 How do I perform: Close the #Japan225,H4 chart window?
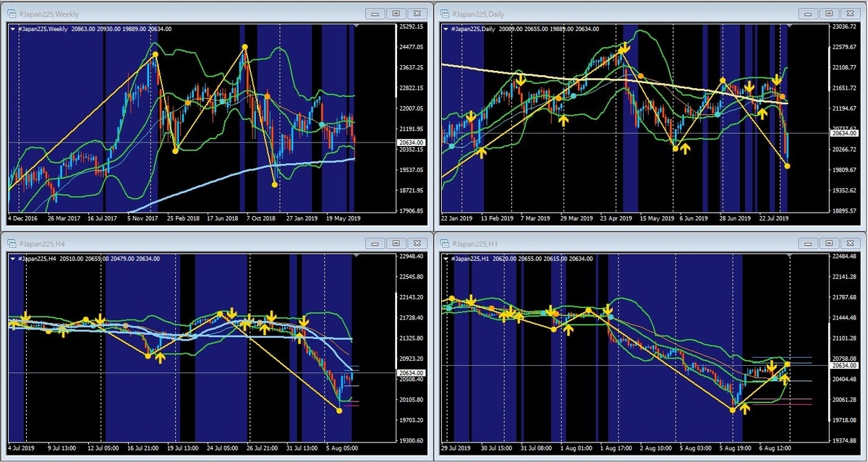pos(417,243)
